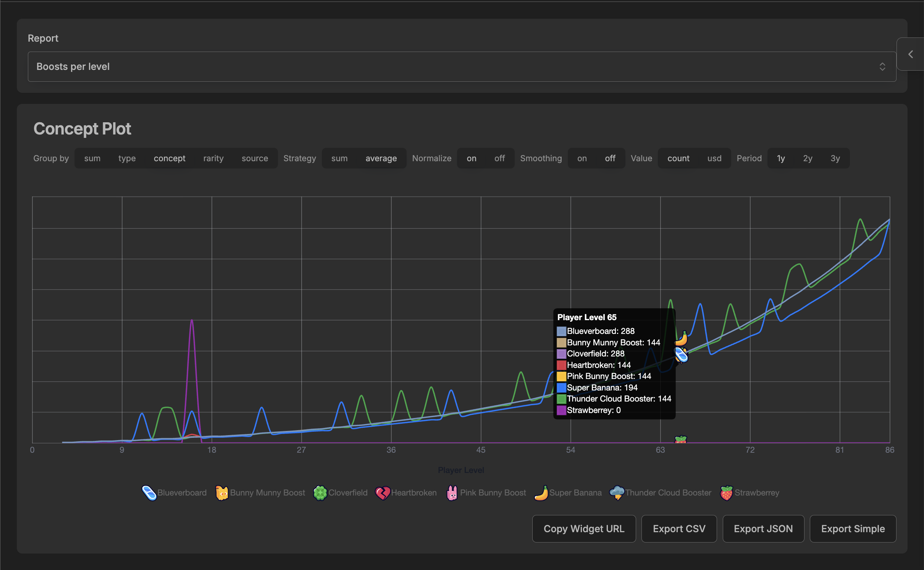Switch Value to usd

click(x=714, y=158)
